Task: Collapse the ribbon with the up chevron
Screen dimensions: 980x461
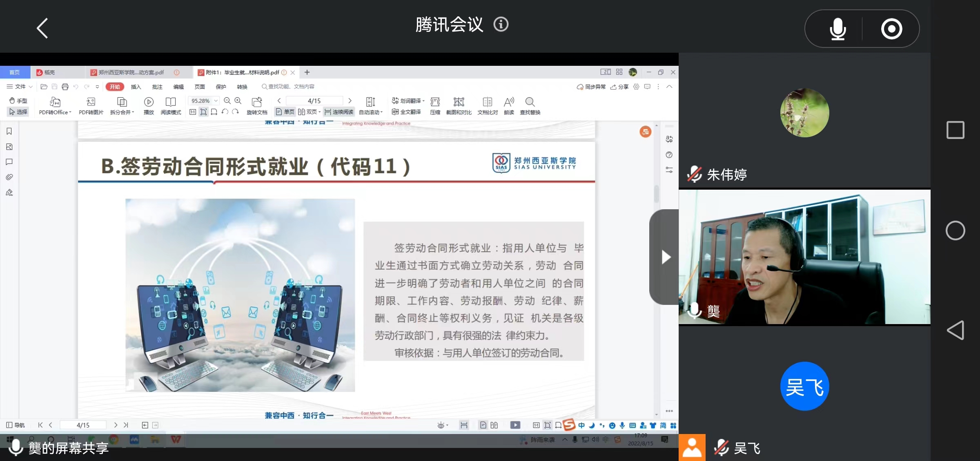Action: 669,87
